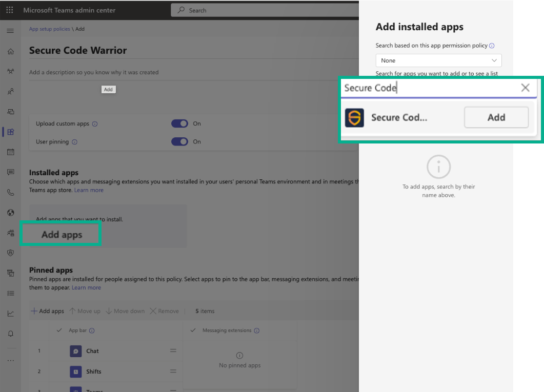Screen dimensions: 544x392
Task: Toggle the Upload custom apps switch
Action: pos(180,123)
